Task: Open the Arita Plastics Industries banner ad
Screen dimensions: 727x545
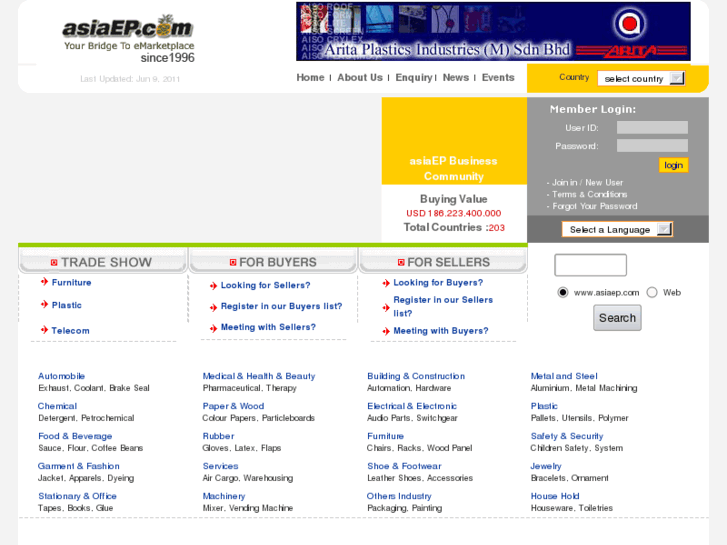Action: click(x=493, y=31)
